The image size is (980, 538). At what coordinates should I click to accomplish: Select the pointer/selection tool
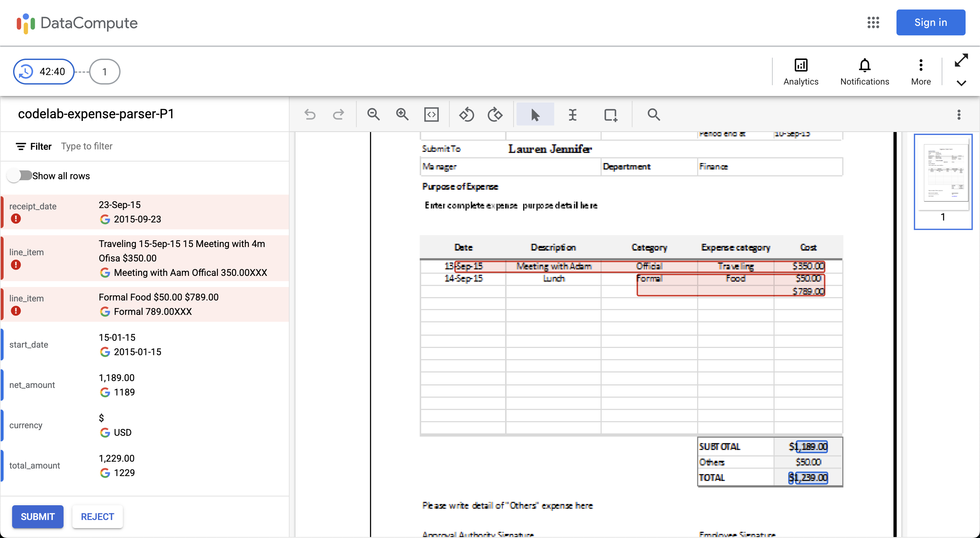(535, 114)
